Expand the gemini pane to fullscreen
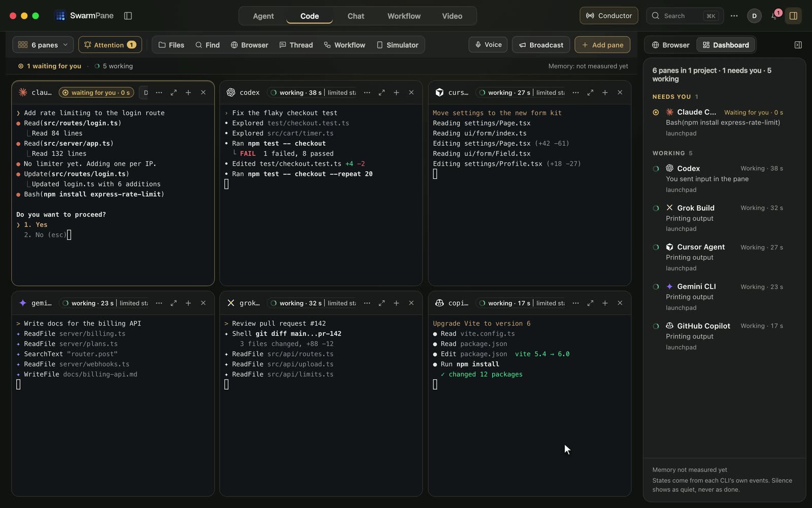 (174, 303)
